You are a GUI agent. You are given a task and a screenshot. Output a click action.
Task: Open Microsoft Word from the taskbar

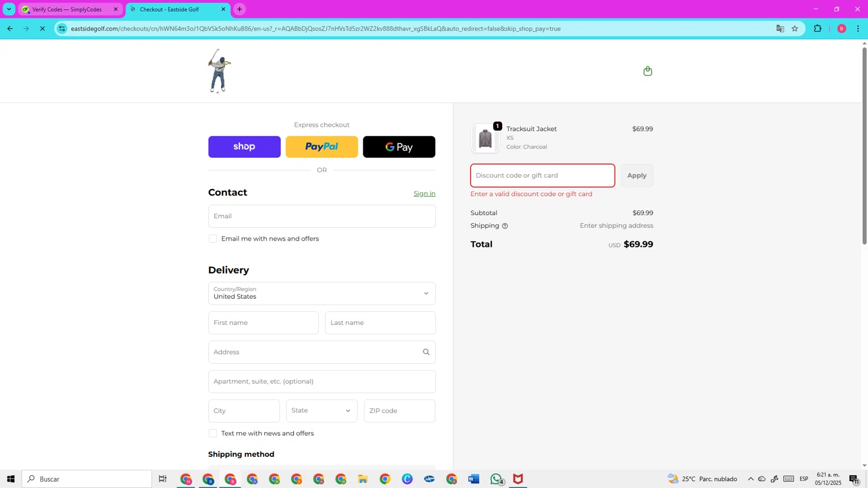(474, 479)
